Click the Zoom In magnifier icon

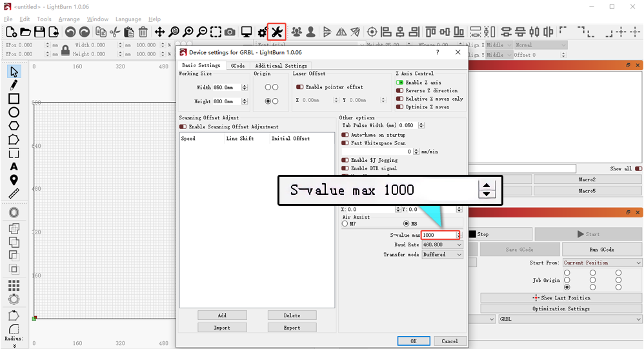[188, 32]
